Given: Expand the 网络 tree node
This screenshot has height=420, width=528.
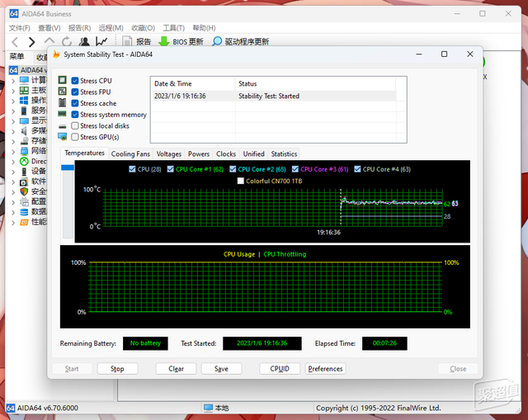Looking at the screenshot, I should pos(13,152).
